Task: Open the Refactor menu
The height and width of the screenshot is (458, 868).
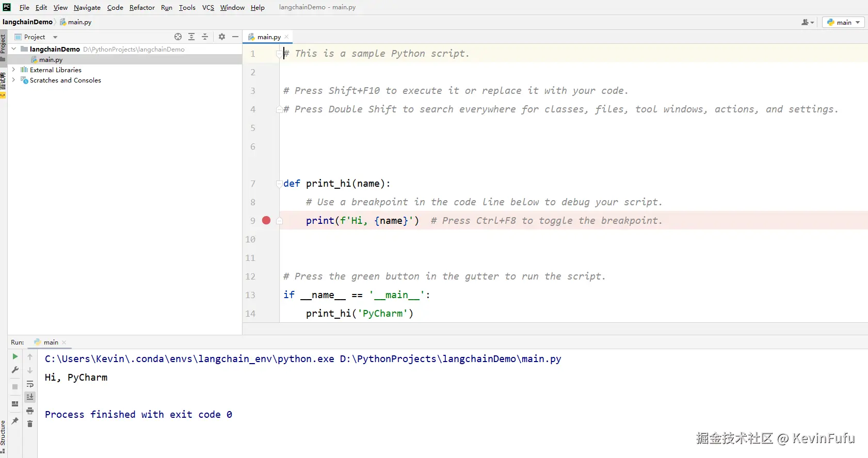Action: [x=142, y=7]
